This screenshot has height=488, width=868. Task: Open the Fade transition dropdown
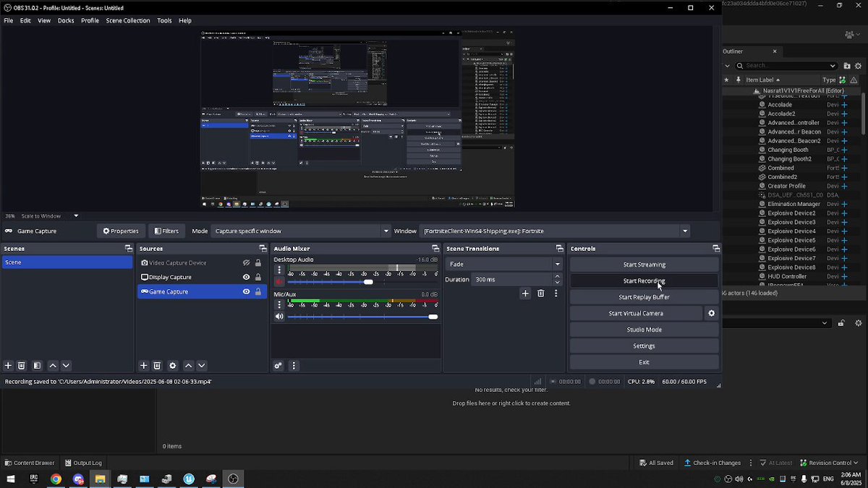pyautogui.click(x=504, y=264)
